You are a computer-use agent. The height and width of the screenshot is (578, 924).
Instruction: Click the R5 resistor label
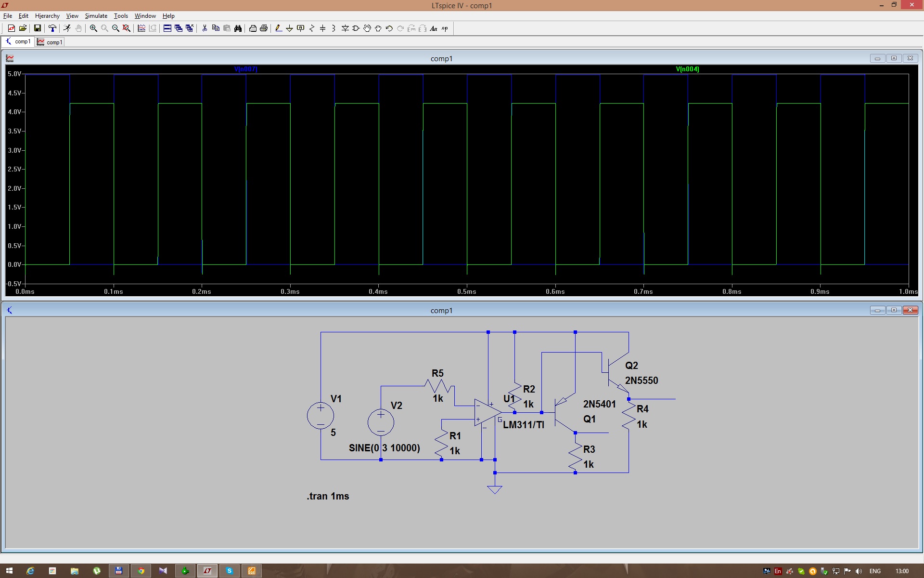click(437, 373)
